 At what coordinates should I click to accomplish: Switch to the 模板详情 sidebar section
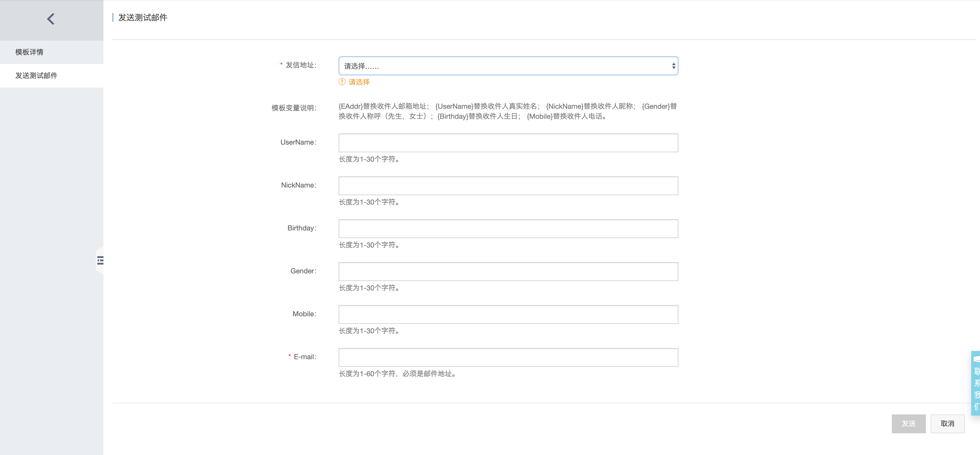(x=30, y=52)
